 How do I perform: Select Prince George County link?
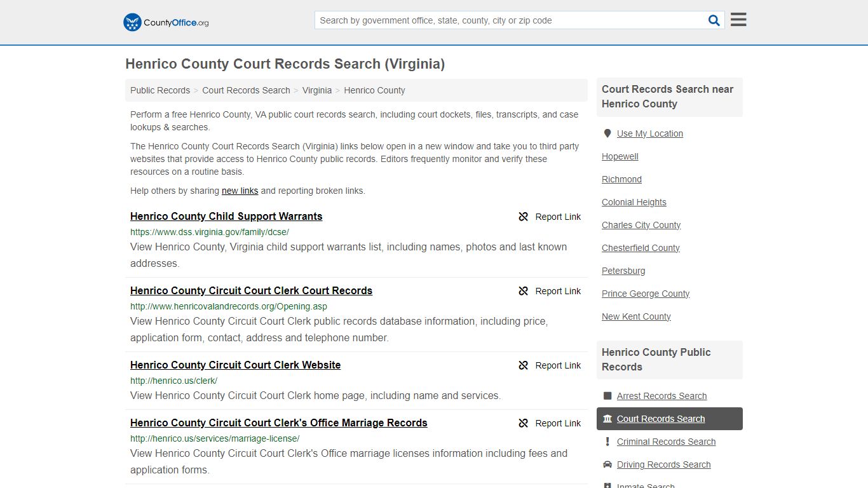(646, 294)
